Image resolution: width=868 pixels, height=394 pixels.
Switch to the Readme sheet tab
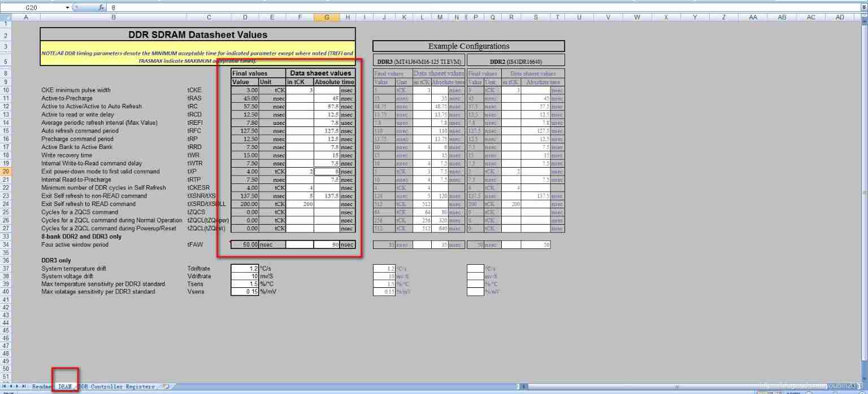tap(41, 387)
